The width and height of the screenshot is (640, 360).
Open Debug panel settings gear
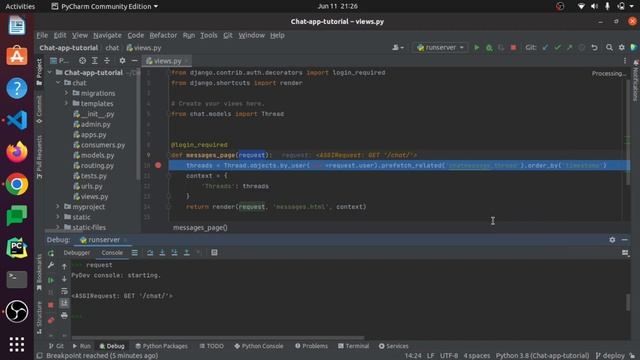[x=612, y=240]
